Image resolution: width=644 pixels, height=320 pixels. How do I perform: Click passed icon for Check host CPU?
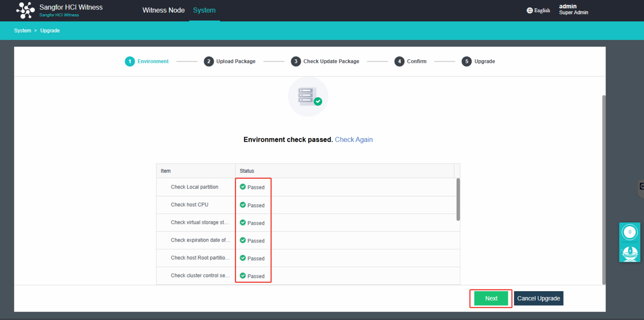coord(243,205)
